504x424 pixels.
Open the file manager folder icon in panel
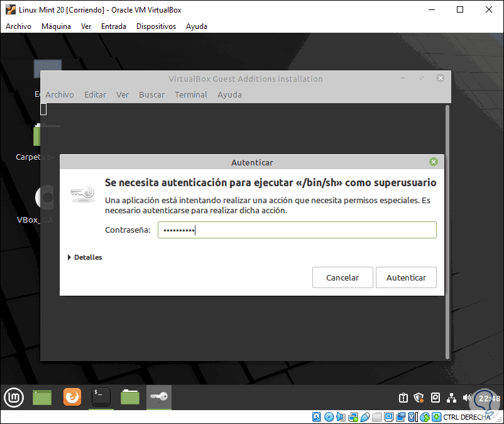tap(130, 397)
